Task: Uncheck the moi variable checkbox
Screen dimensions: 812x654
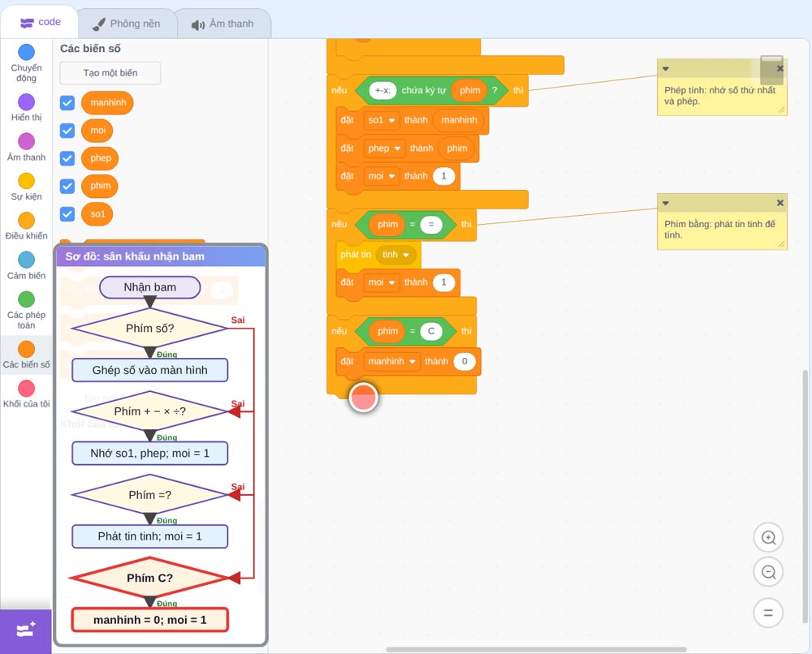Action: [x=67, y=131]
